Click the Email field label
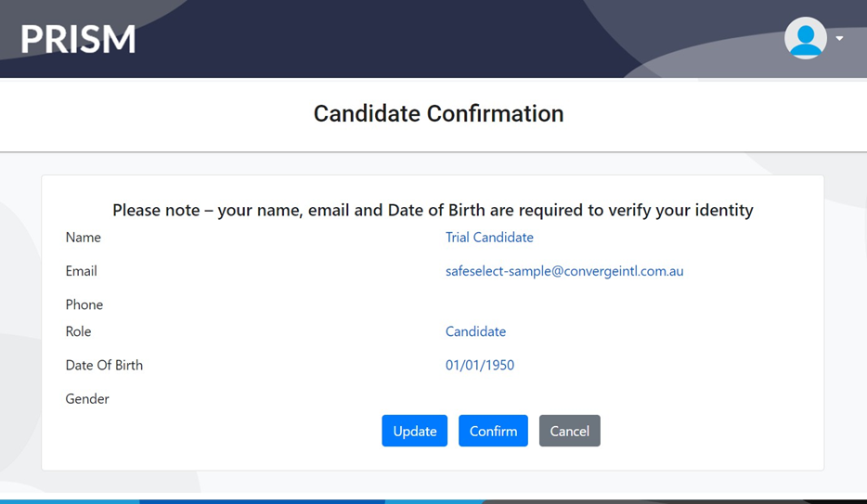Viewport: 867px width, 504px height. [x=82, y=271]
